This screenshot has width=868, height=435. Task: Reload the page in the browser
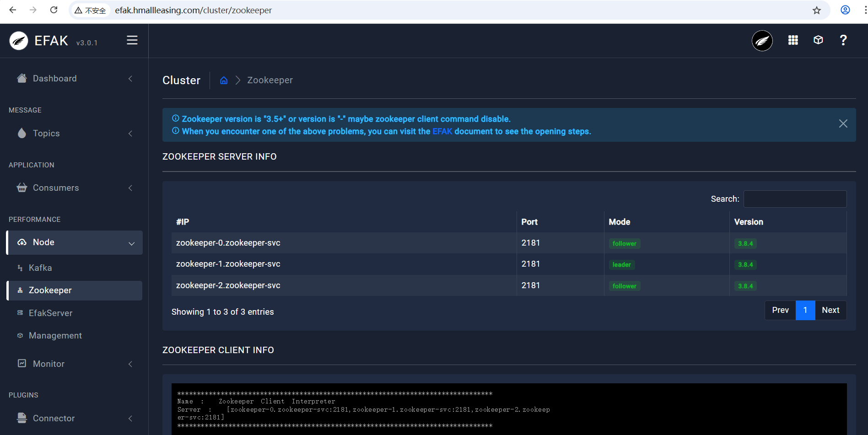pyautogui.click(x=54, y=10)
